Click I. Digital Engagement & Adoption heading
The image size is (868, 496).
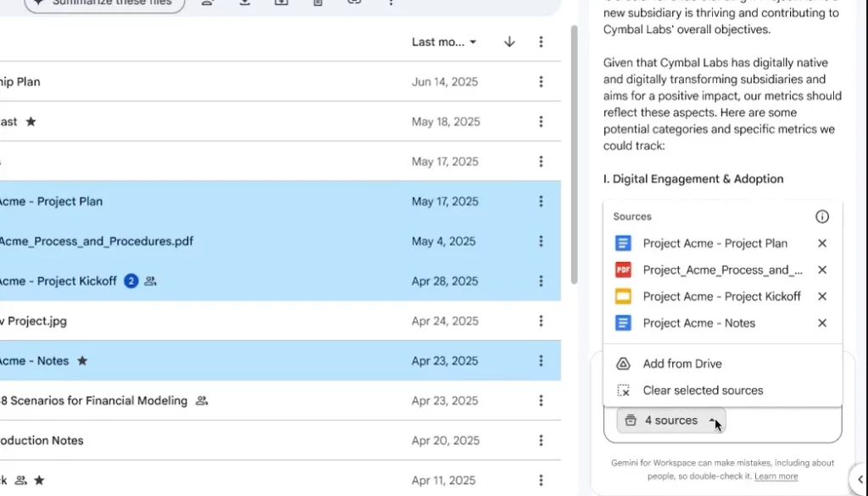693,179
